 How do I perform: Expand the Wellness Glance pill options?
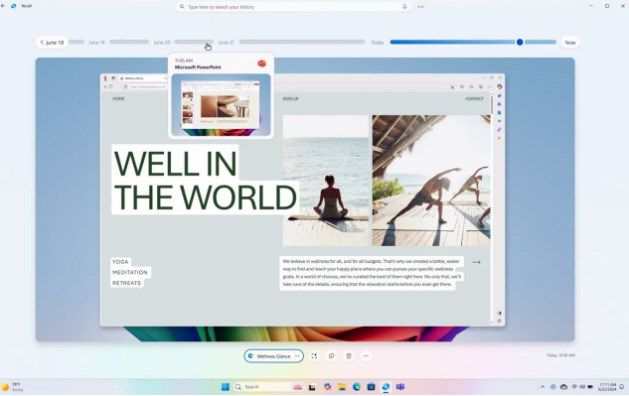297,356
